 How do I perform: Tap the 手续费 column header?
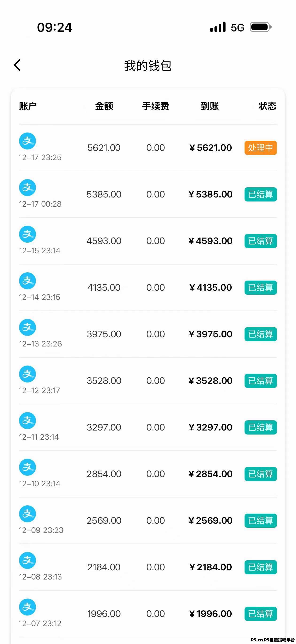click(156, 106)
